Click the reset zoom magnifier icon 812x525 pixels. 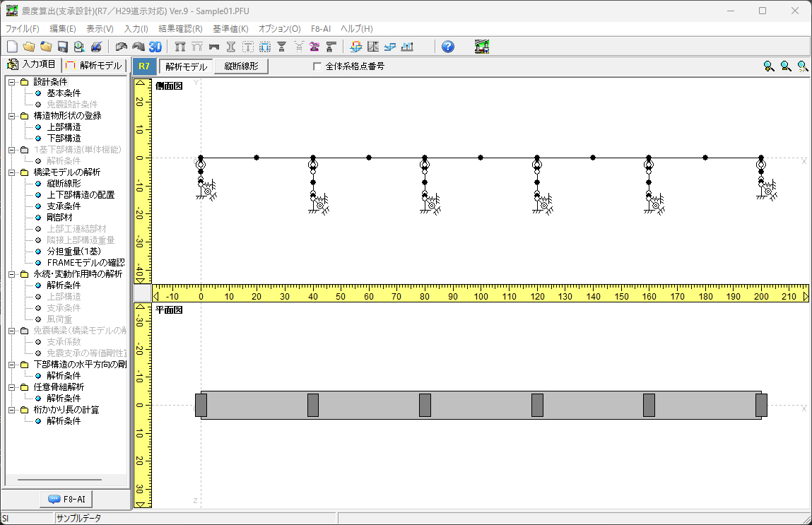pos(803,66)
